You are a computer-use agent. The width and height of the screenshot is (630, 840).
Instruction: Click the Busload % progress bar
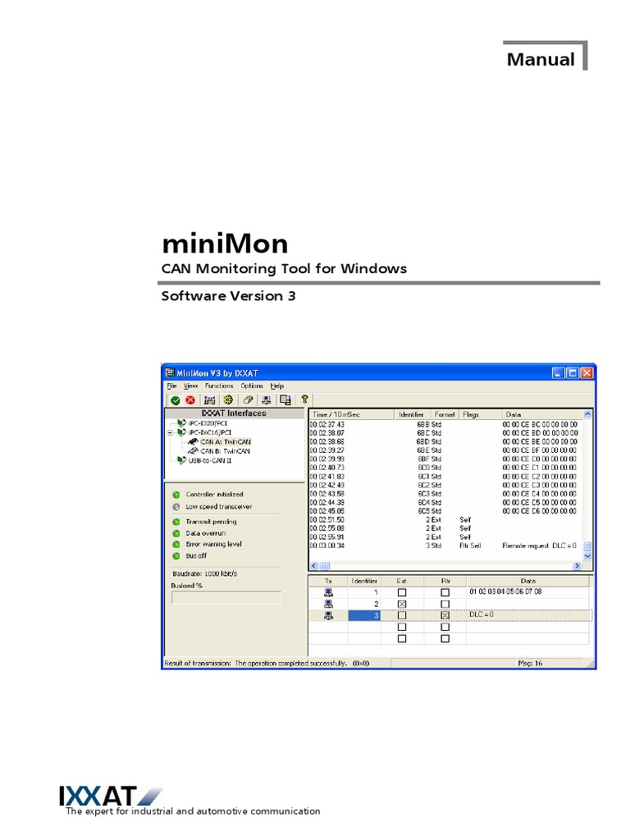(x=226, y=597)
